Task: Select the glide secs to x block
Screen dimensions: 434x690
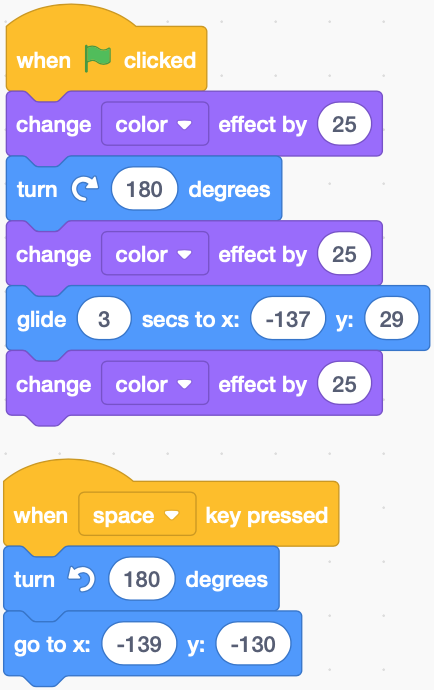Action: click(x=218, y=319)
